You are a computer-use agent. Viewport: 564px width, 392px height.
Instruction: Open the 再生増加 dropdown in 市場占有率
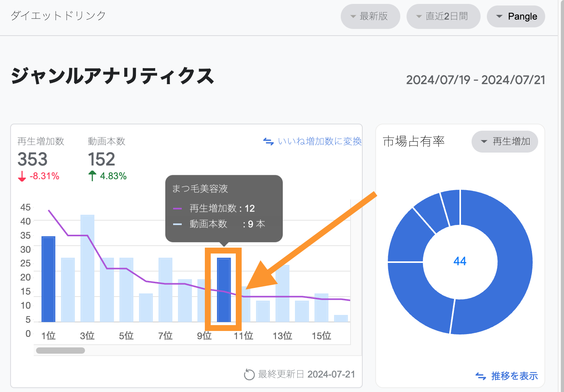tap(504, 142)
